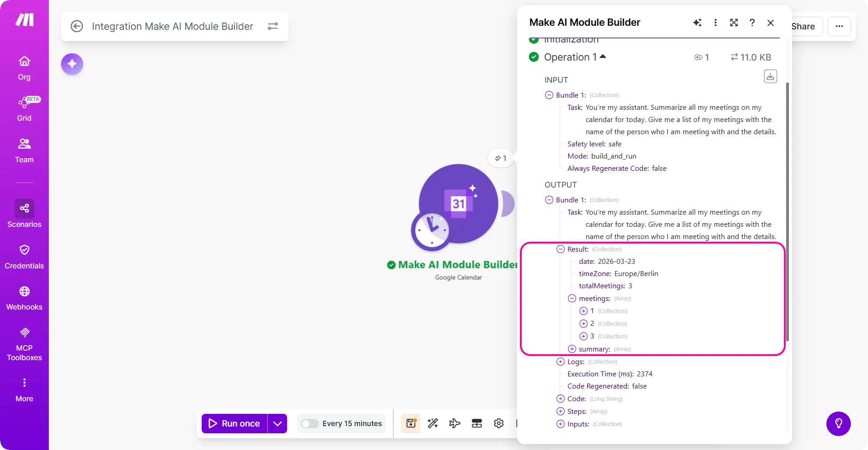
Task: Download the output bundles
Action: [x=770, y=76]
